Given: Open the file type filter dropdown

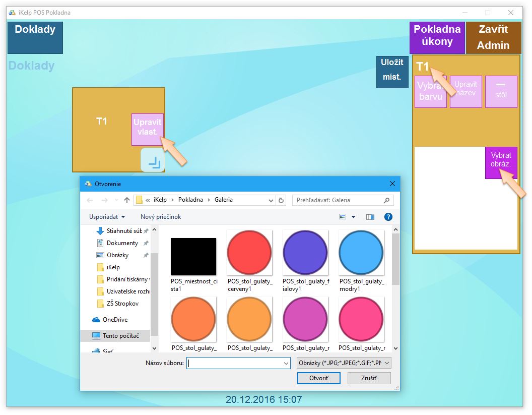Looking at the screenshot, I should click(344, 363).
